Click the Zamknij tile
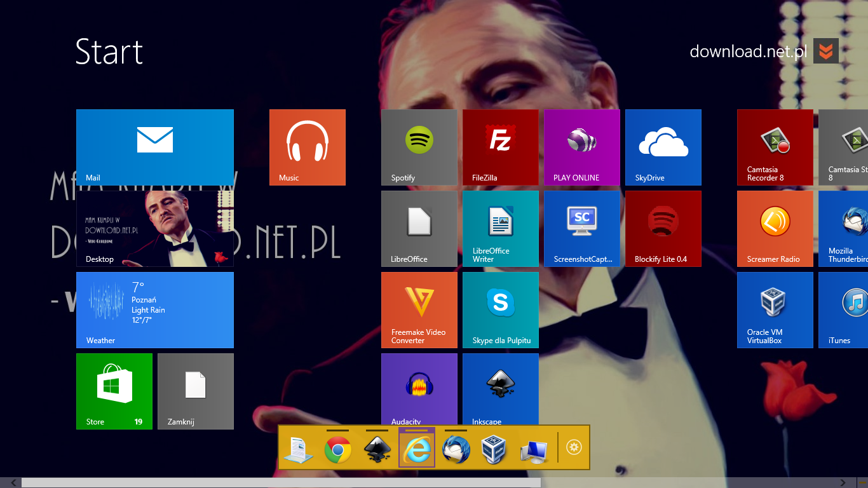 coord(196,391)
